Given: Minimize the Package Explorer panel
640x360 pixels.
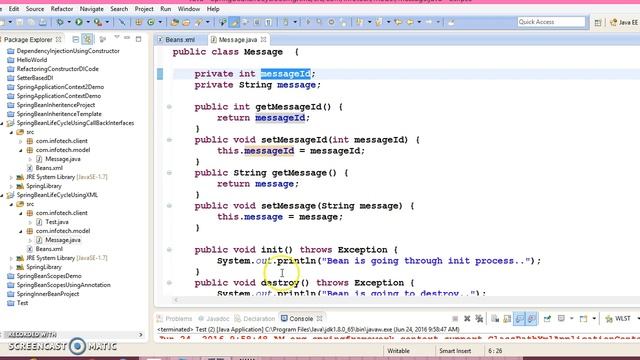Looking at the screenshot, I should 127,38.
